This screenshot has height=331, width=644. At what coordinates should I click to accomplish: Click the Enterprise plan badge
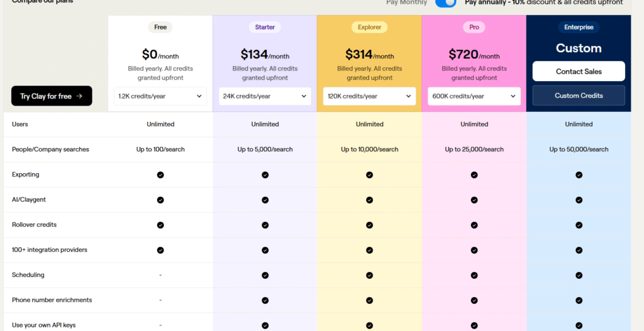[x=579, y=27]
